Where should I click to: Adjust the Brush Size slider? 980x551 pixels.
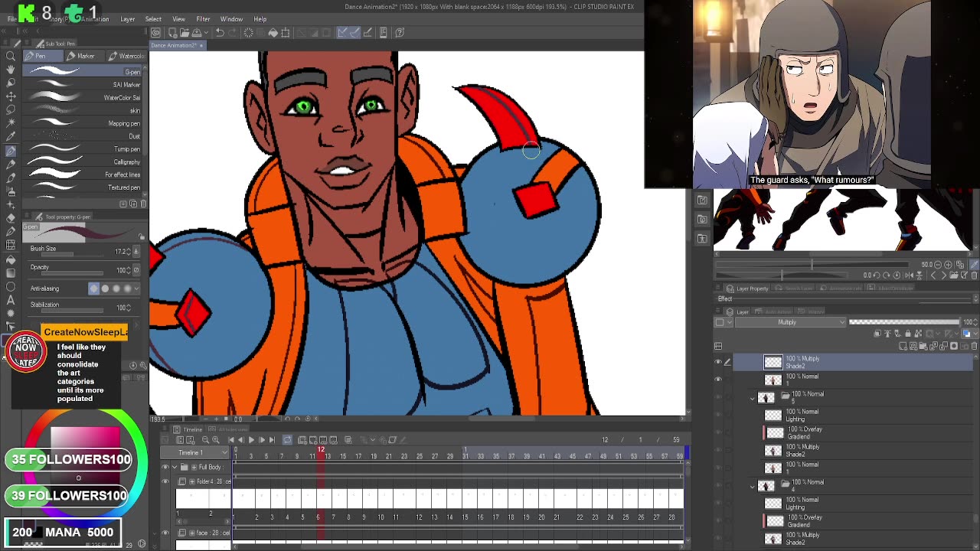click(73, 254)
